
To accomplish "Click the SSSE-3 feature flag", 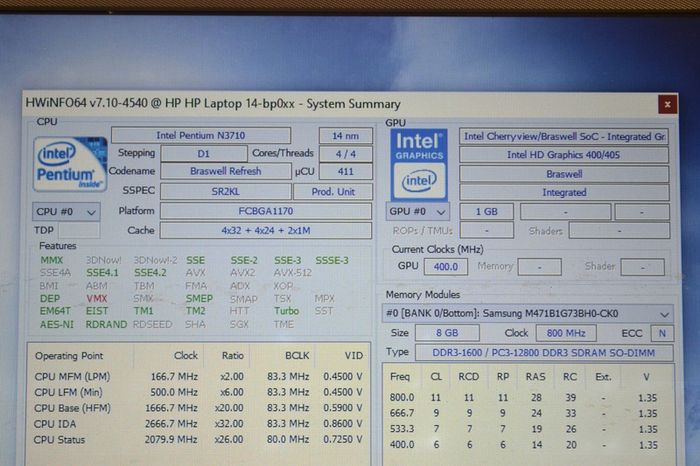I will click(332, 260).
